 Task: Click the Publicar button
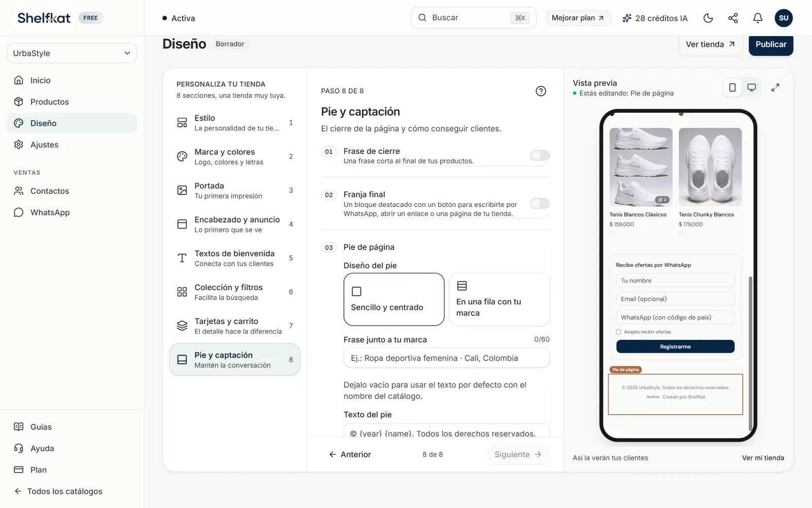pos(771,45)
